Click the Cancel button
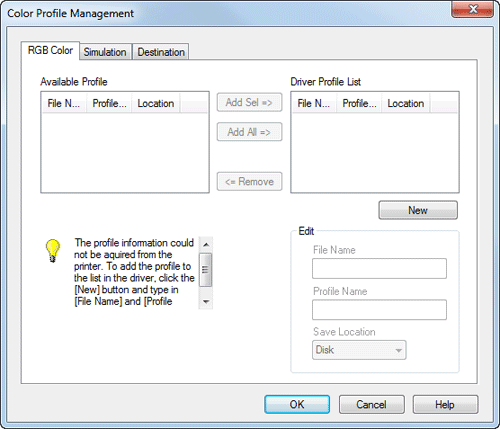This screenshot has height=429, width=500. [x=371, y=404]
